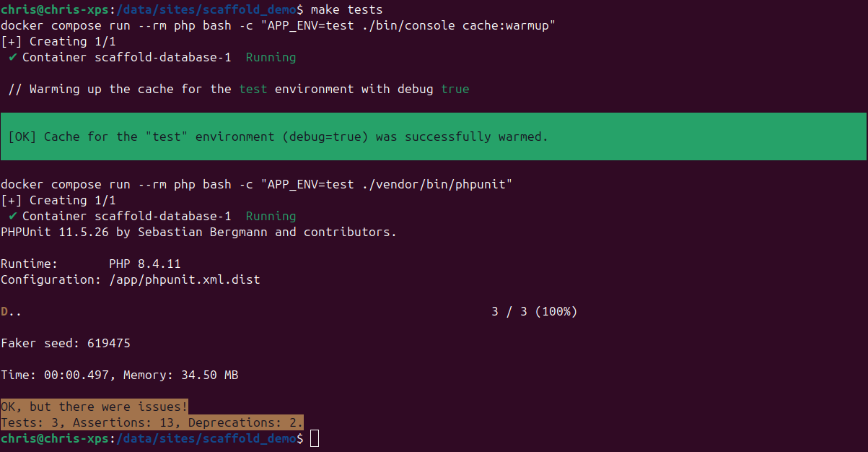Click the "Faker seed: 619475" line
Image resolution: width=868 pixels, height=452 pixels.
pos(66,343)
